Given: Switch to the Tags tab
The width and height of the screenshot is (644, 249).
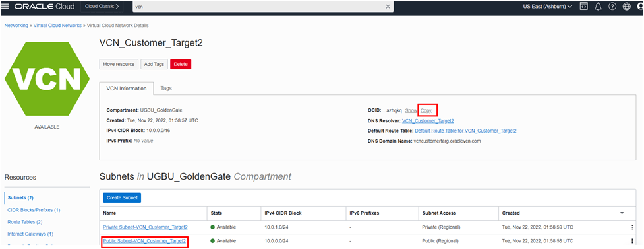Looking at the screenshot, I should (166, 88).
